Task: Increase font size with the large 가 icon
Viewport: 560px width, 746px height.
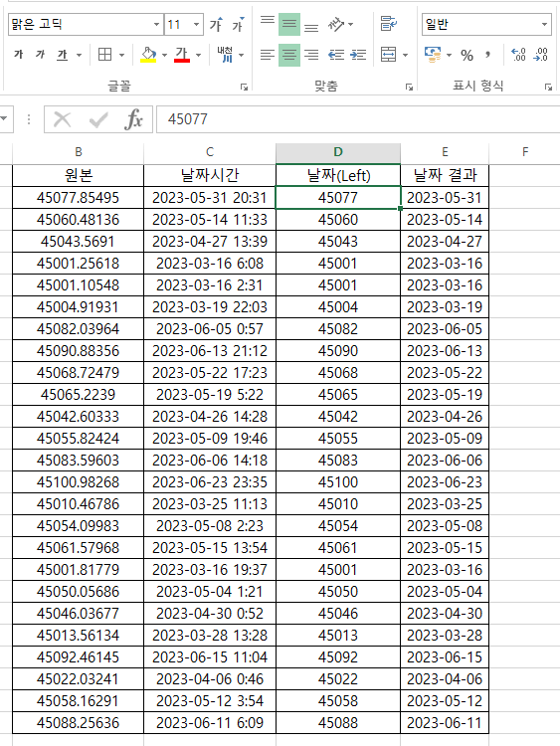Action: [x=216, y=24]
